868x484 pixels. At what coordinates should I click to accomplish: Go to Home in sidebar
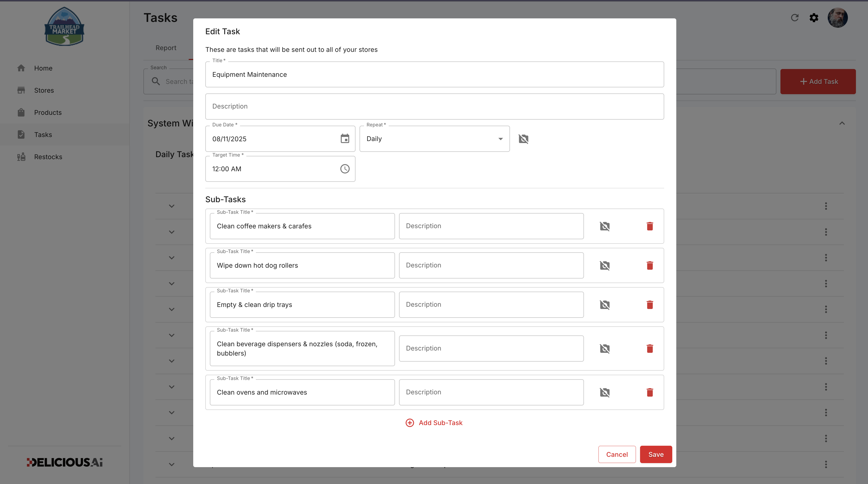(x=65, y=68)
